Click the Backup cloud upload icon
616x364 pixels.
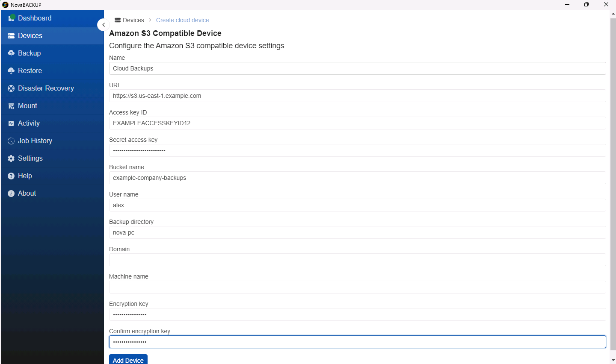tap(11, 53)
